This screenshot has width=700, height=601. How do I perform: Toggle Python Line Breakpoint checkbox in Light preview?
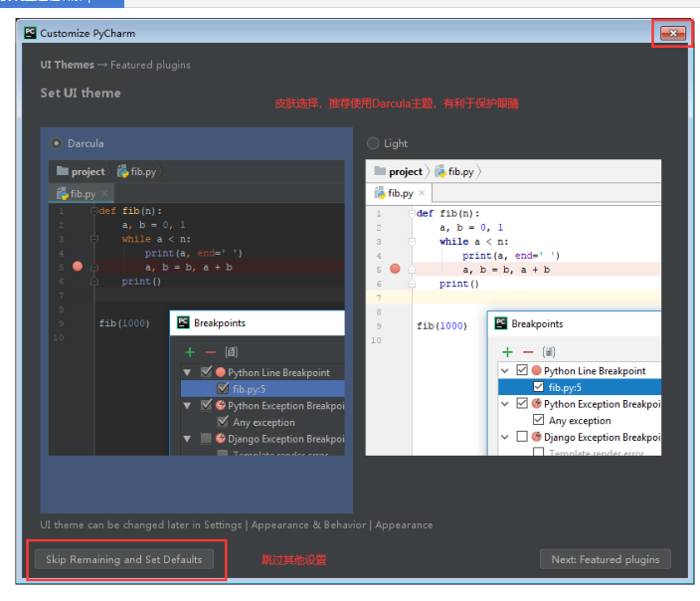tap(522, 370)
